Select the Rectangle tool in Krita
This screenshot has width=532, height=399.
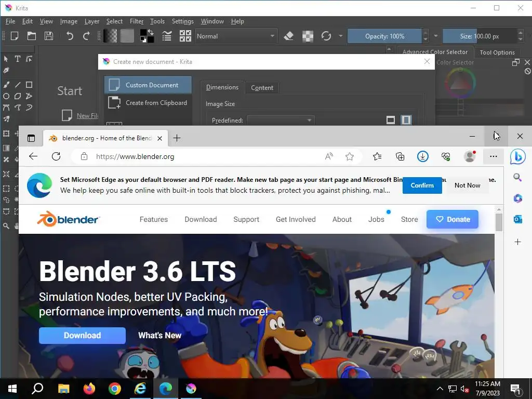tap(29, 85)
